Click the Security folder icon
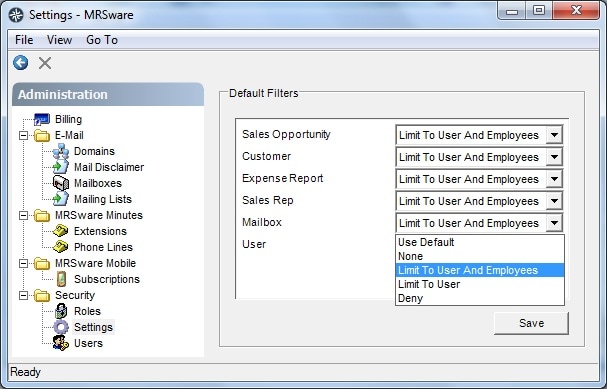 [42, 295]
